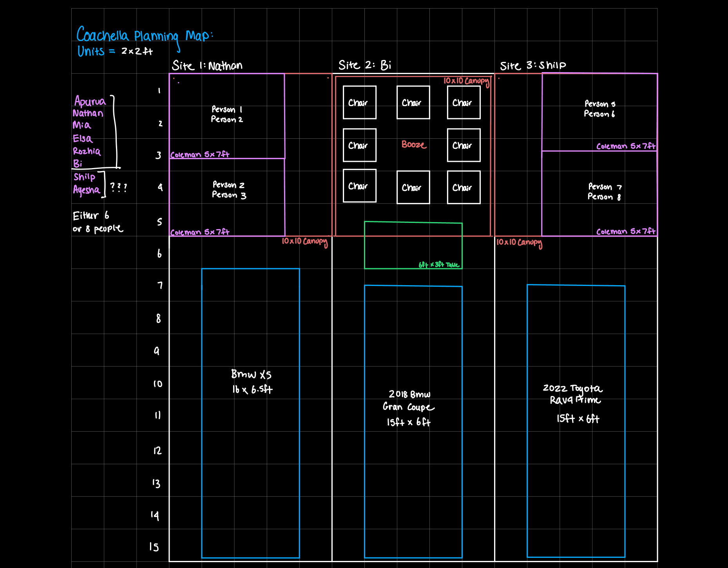This screenshot has width=728, height=568.
Task: Click the Chair box directly above Booze
Action: (x=413, y=102)
